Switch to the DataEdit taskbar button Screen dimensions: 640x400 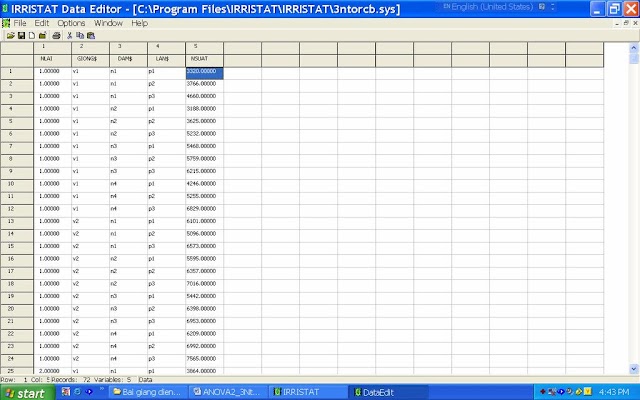point(388,393)
